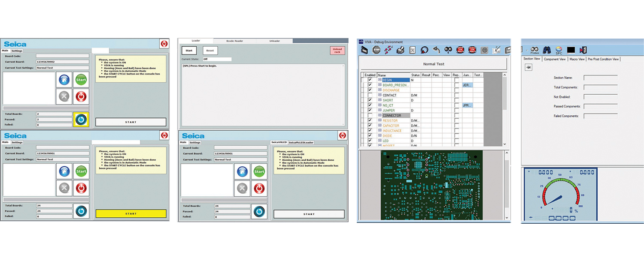Screen dimensions: 644x264
Task: Click green Start icon in yellow START bar window
Action: [81, 172]
